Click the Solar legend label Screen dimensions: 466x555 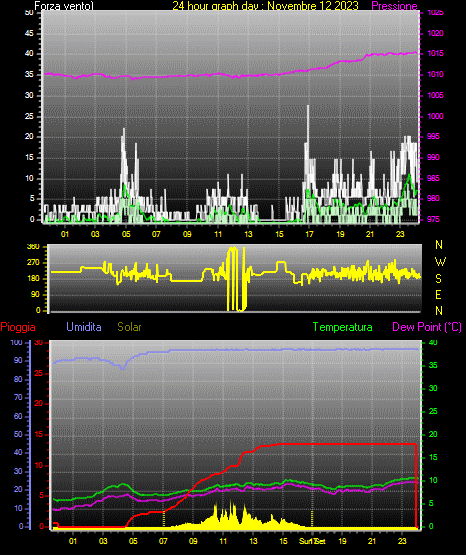click(x=130, y=327)
